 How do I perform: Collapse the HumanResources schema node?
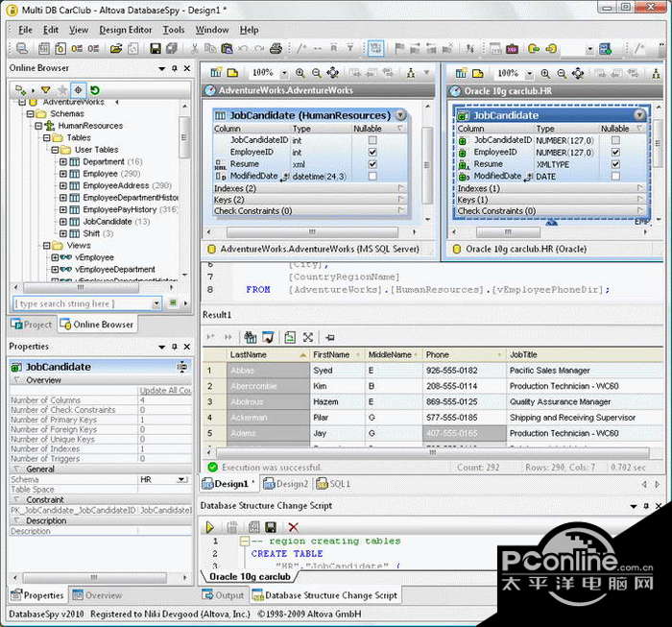pos(38,126)
